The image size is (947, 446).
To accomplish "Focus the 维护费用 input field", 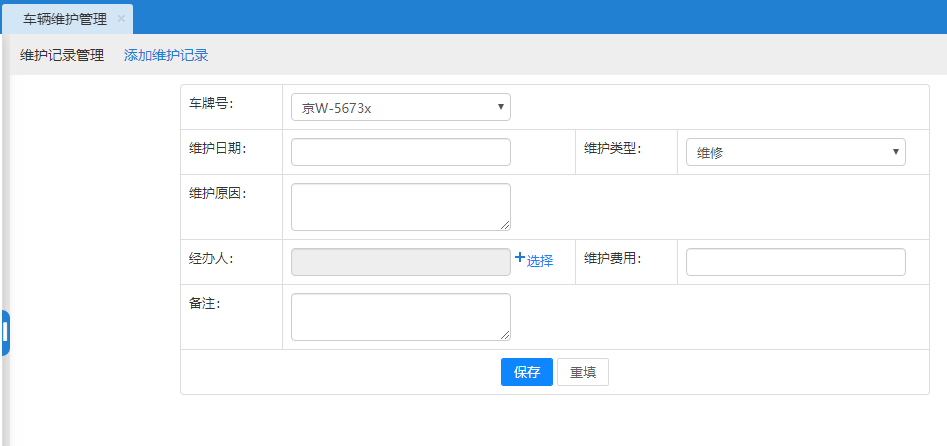I will tap(795, 262).
